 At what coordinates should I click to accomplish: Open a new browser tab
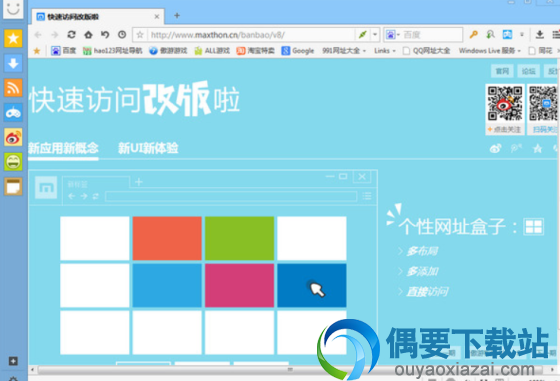[177, 15]
